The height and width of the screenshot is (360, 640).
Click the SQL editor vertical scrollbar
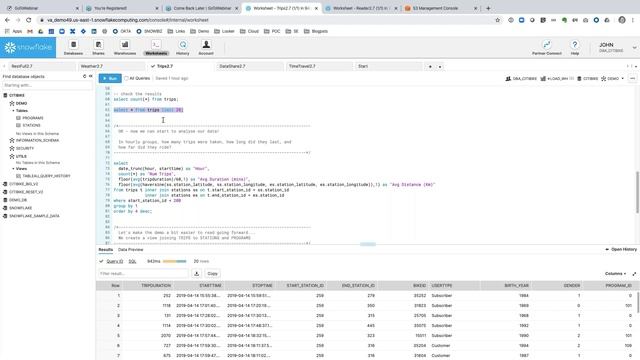[638, 192]
